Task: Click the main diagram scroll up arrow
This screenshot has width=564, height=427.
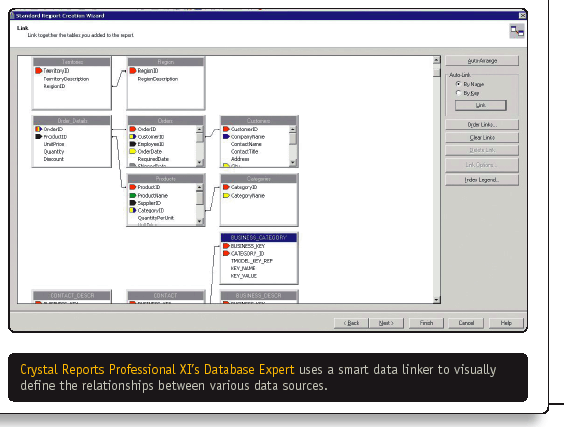Action: [x=437, y=60]
